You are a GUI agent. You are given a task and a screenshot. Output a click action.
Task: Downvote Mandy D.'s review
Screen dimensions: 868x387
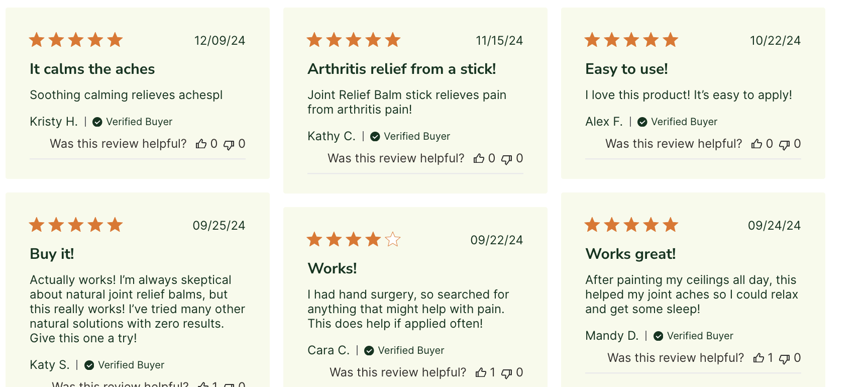click(784, 358)
